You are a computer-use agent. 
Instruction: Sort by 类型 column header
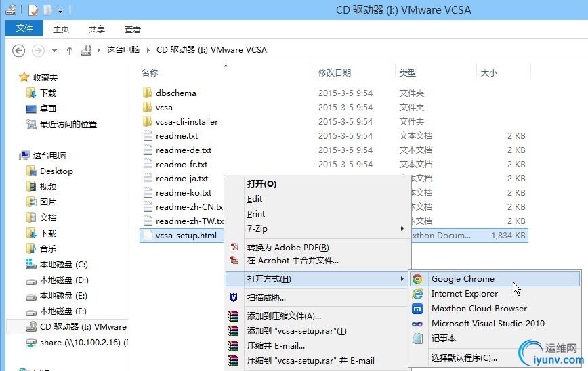[408, 72]
